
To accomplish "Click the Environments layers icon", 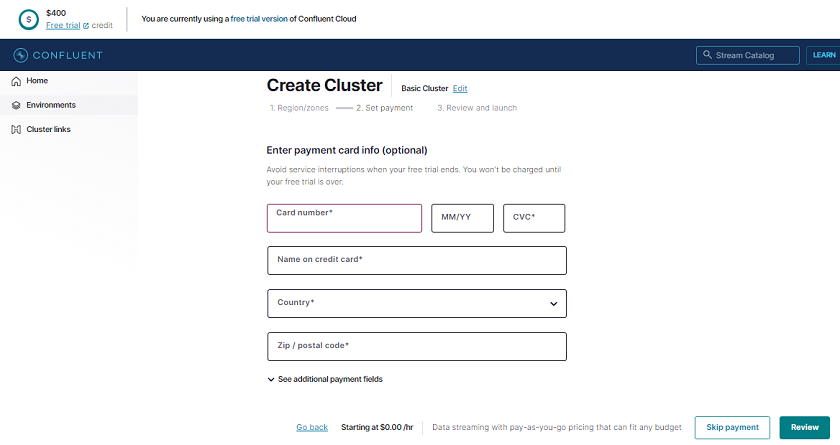I will pyautogui.click(x=16, y=105).
